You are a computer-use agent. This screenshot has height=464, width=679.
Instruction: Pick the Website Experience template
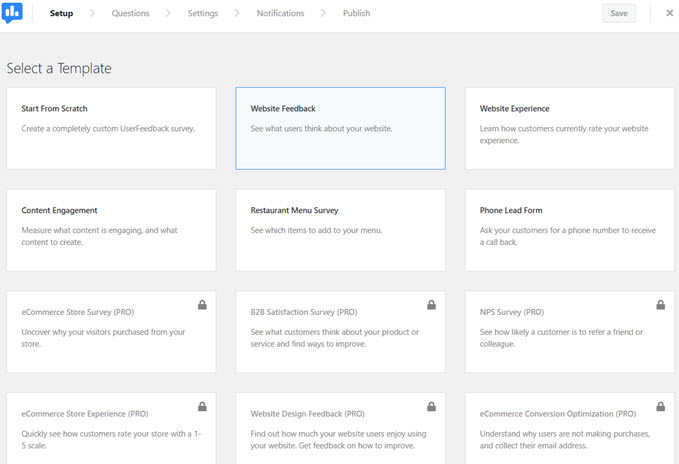point(569,128)
